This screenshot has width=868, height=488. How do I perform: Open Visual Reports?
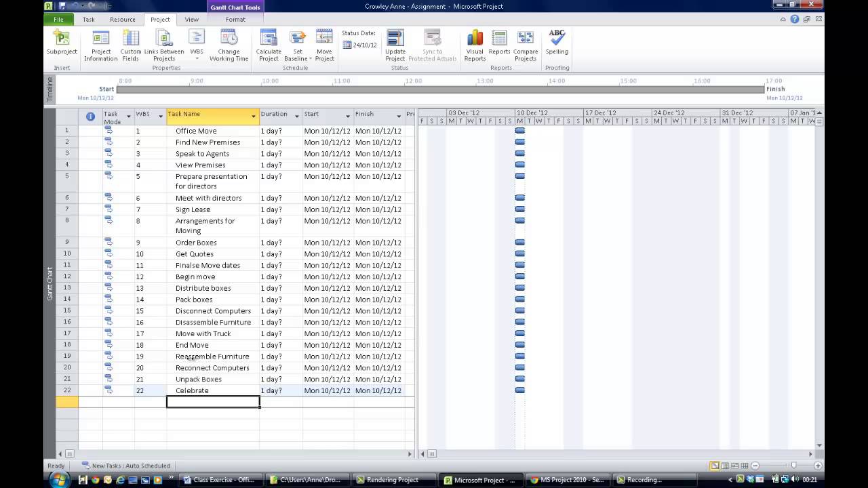point(475,45)
